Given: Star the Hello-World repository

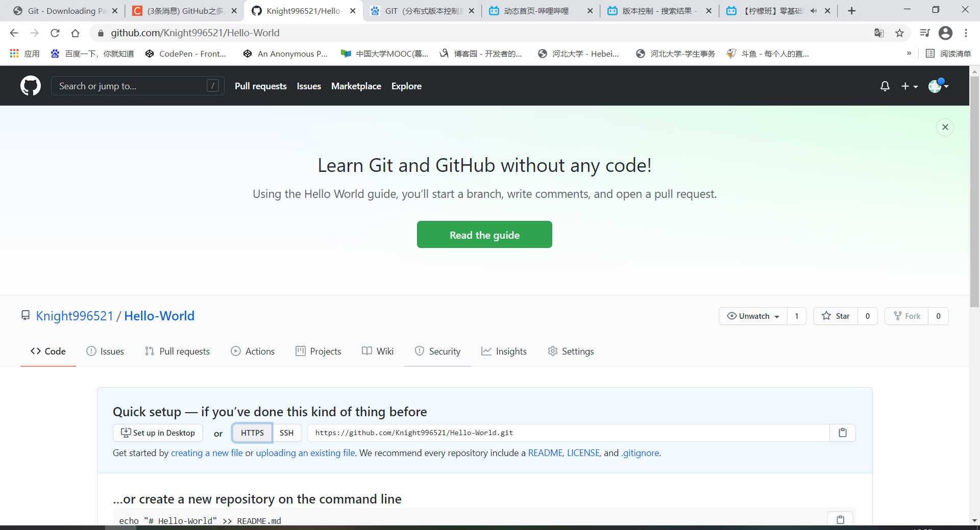Looking at the screenshot, I should click(836, 316).
